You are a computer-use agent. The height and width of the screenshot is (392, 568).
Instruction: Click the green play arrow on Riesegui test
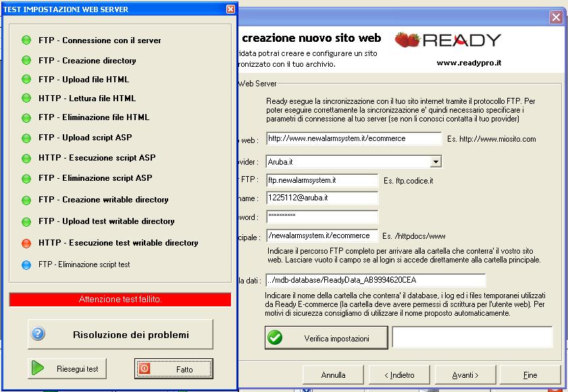pyautogui.click(x=37, y=368)
